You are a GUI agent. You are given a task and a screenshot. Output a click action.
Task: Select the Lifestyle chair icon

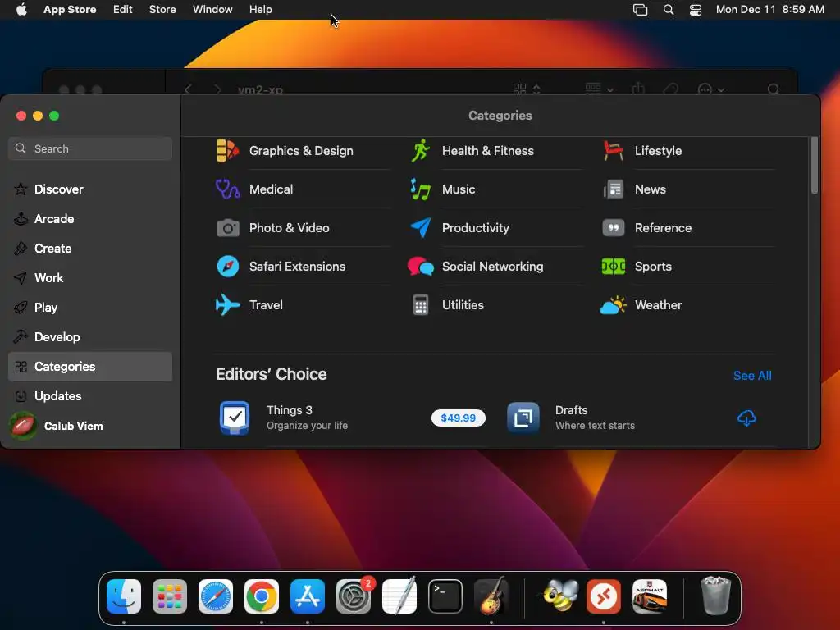click(x=613, y=151)
